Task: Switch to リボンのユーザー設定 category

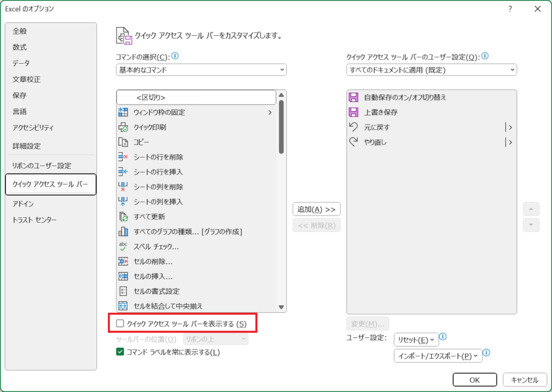Action: pyautogui.click(x=51, y=166)
